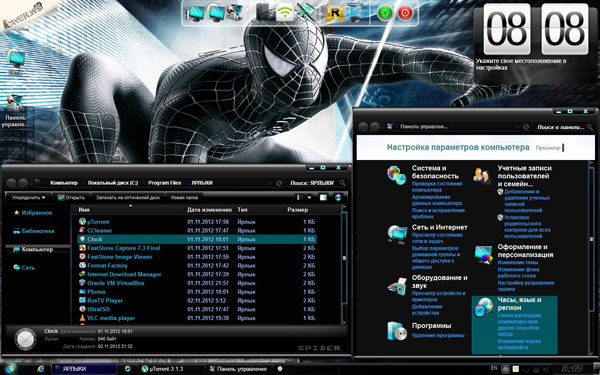Go back in Control Panel window
The height and width of the screenshot is (375, 600).
coord(363,127)
